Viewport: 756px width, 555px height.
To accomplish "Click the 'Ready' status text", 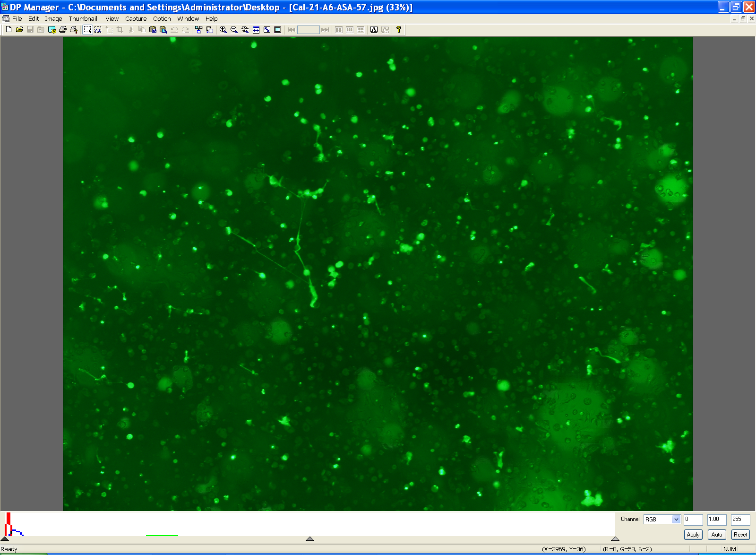I will coord(9,549).
